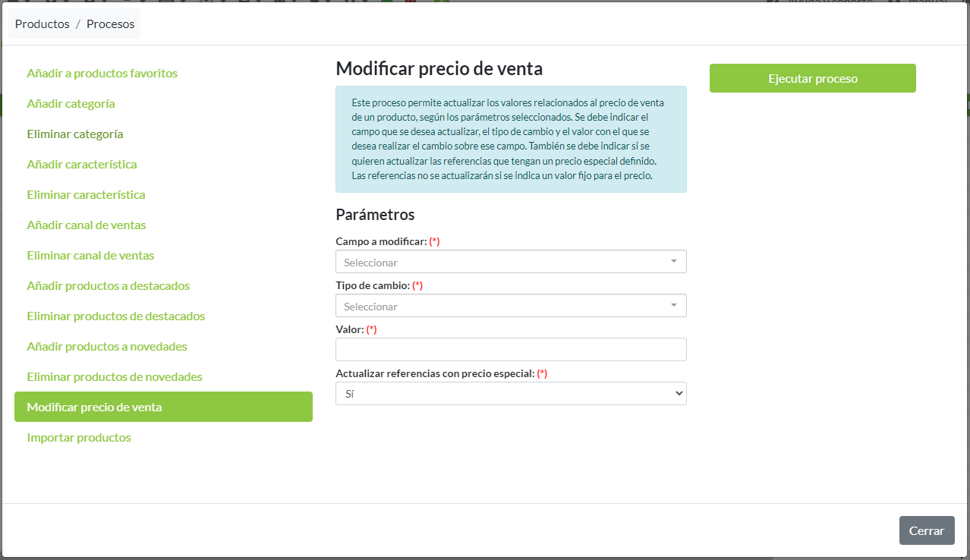This screenshot has height=560, width=970.
Task: Choose Eliminar canal de ventas process
Action: (90, 255)
